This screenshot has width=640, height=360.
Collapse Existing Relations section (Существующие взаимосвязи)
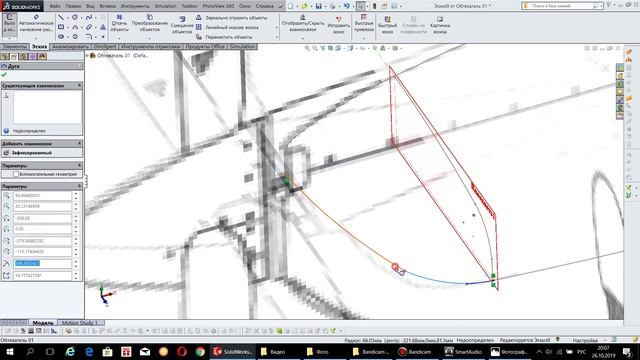coord(80,86)
